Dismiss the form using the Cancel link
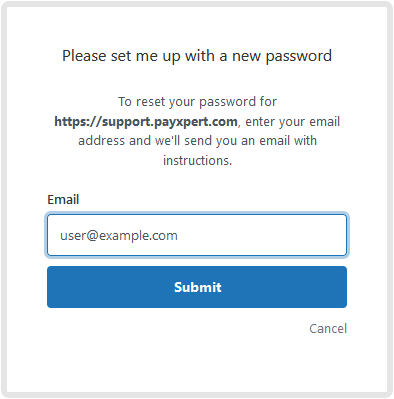The image size is (394, 399). click(x=328, y=328)
